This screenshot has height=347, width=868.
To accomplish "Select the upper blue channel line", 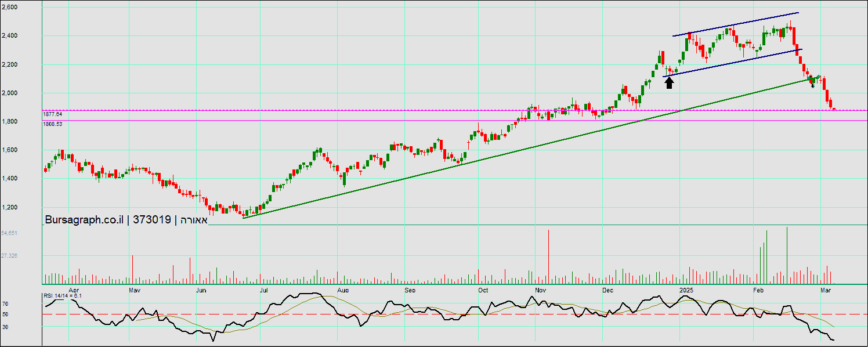I will click(736, 24).
